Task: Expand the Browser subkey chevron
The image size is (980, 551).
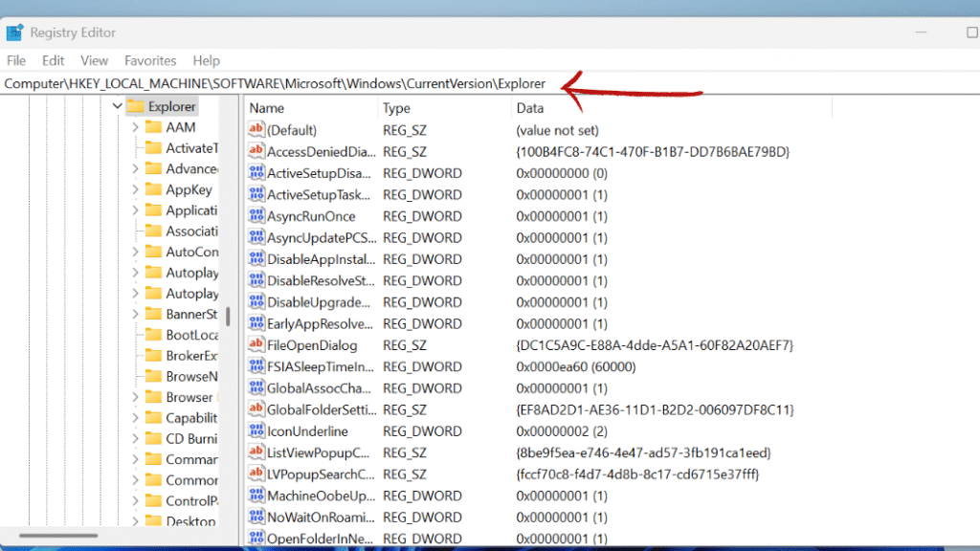Action: coord(135,397)
